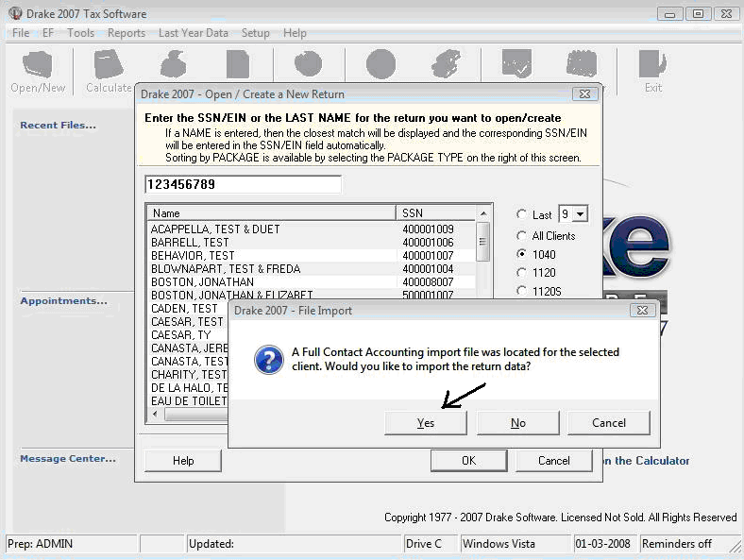Click the list's left scroll arrow
The width and height of the screenshot is (744, 560).
coord(155,414)
